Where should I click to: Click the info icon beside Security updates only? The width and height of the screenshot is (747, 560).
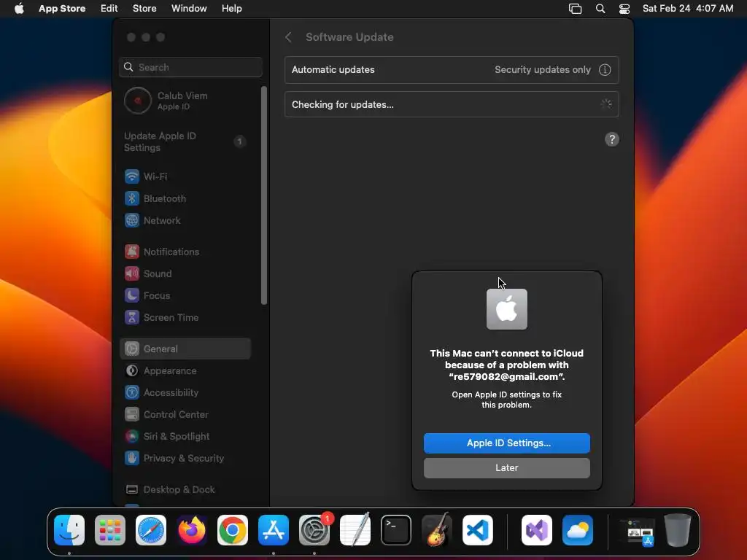pyautogui.click(x=605, y=70)
